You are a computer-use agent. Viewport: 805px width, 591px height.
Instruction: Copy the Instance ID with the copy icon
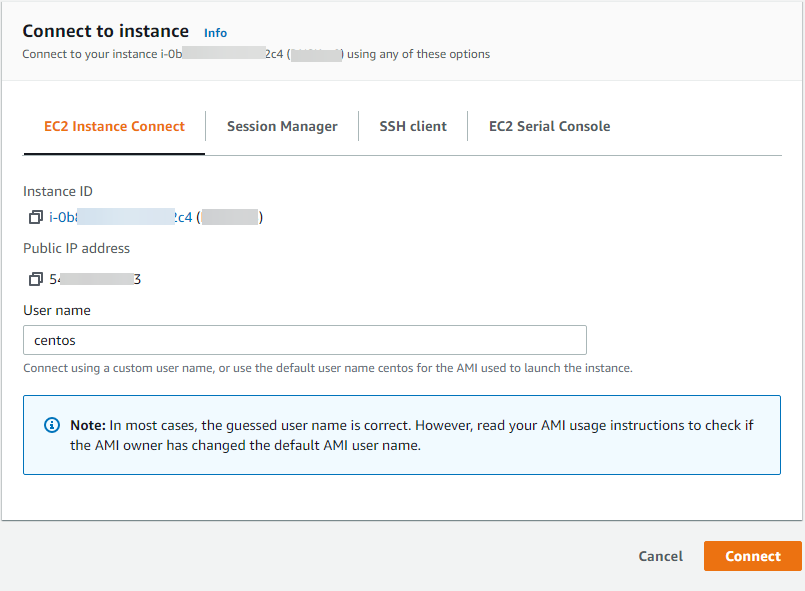35,217
